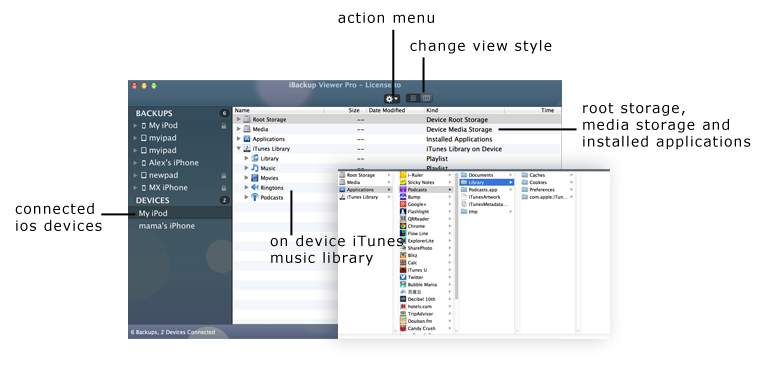Select the TripAdvisor app icon

pyautogui.click(x=403, y=314)
